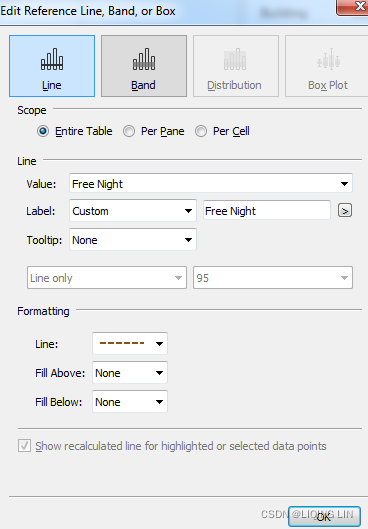The height and width of the screenshot is (529, 368).
Task: Choose the Distribution reference type
Action: coord(236,66)
